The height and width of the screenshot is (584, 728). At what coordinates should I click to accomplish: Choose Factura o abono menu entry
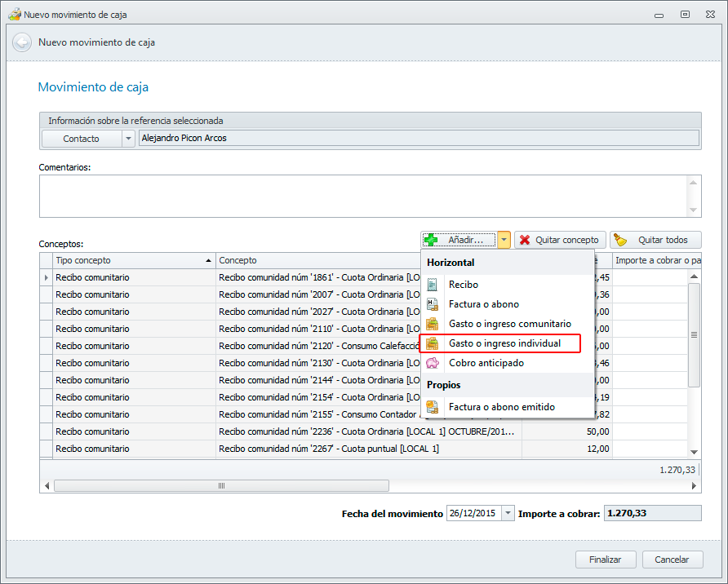click(x=507, y=304)
